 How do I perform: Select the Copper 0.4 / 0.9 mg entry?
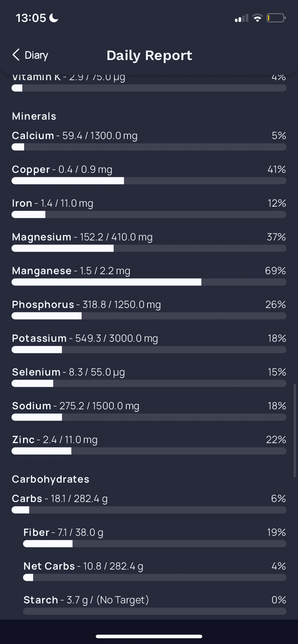149,175
